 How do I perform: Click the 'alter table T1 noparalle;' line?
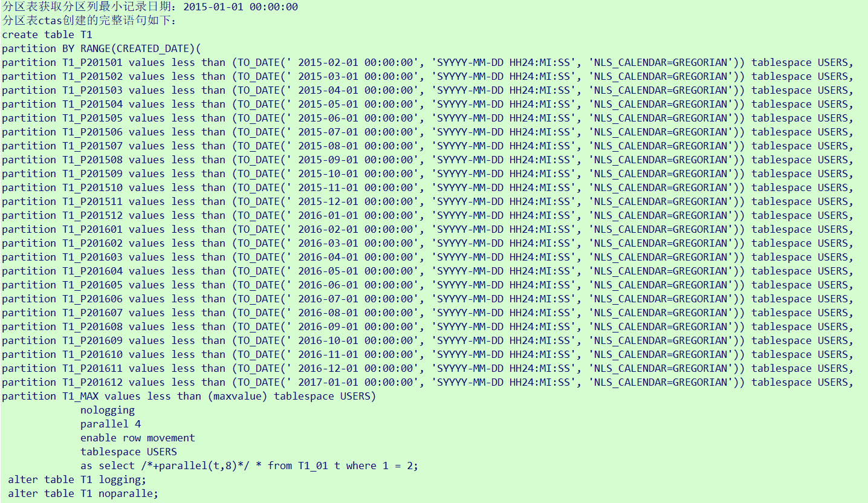click(83, 493)
